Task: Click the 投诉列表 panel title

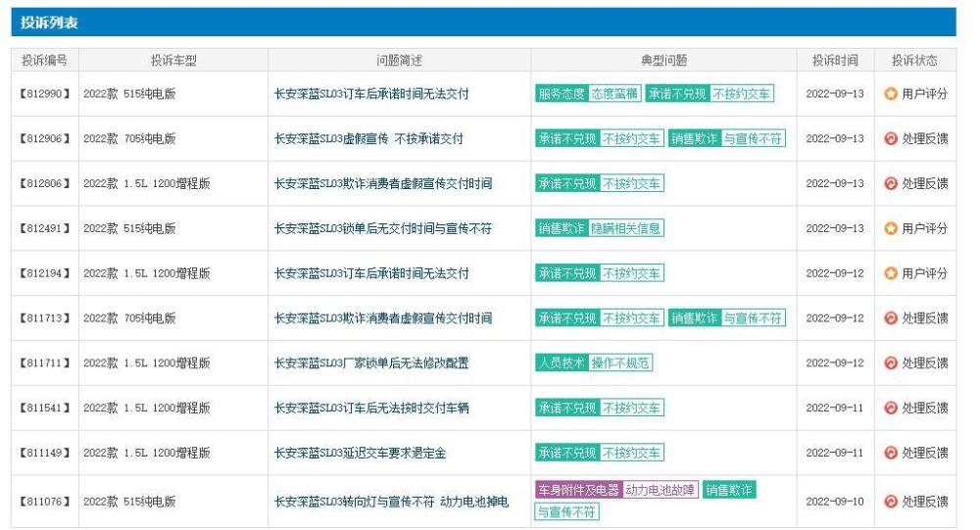Action: point(49,24)
